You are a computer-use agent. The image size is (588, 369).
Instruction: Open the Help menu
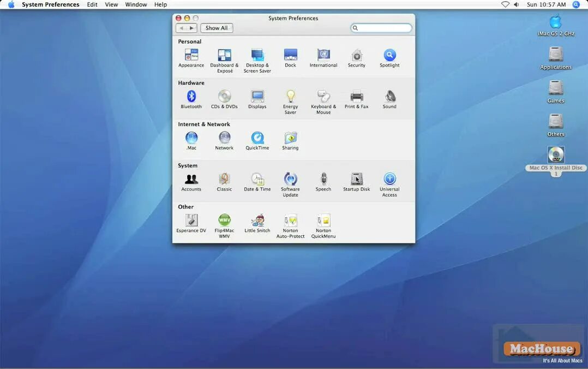tap(160, 4)
